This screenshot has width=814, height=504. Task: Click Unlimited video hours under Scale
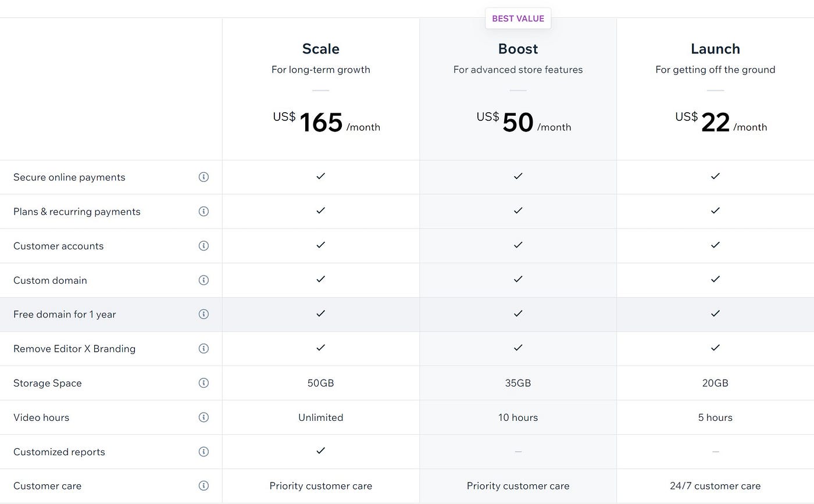[x=321, y=417]
